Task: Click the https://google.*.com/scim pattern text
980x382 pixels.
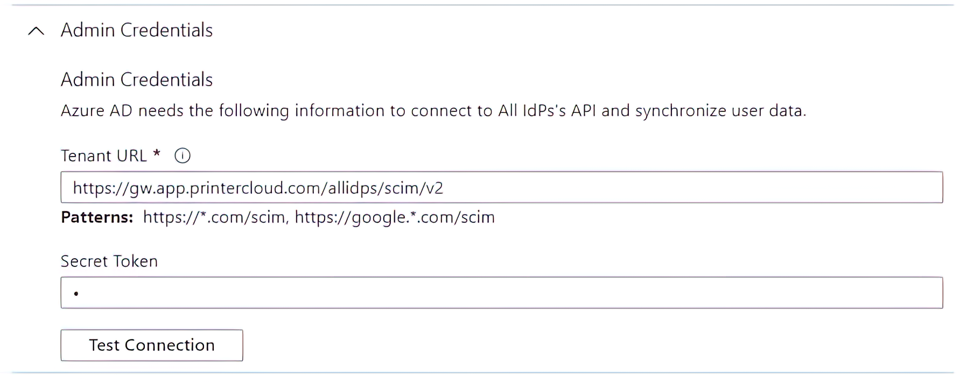Action: pos(395,217)
